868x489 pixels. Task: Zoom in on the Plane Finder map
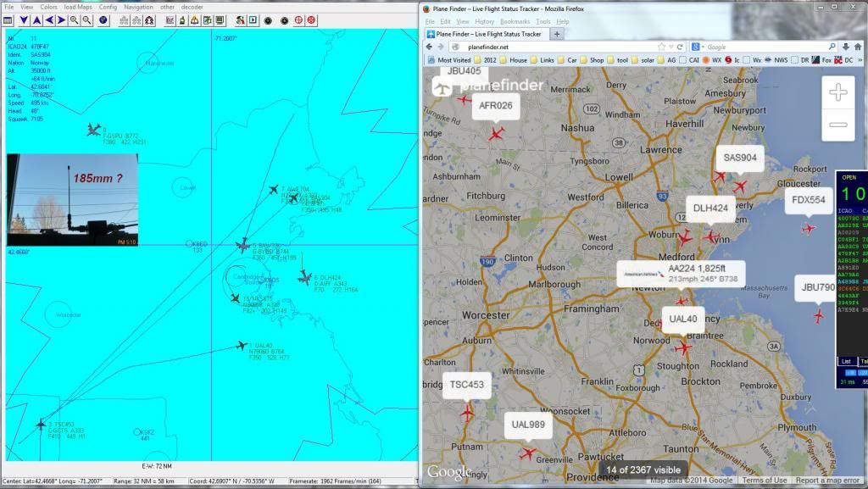point(838,92)
